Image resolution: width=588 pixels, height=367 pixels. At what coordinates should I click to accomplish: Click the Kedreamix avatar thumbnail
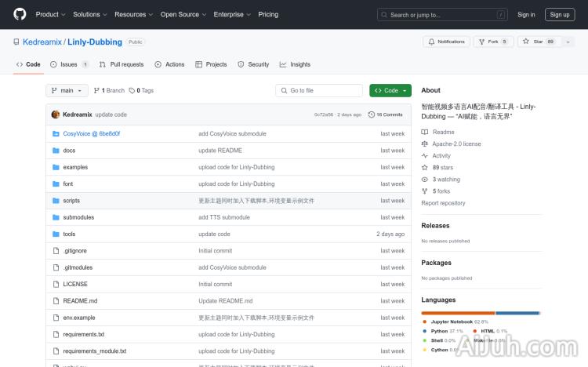[x=56, y=114]
